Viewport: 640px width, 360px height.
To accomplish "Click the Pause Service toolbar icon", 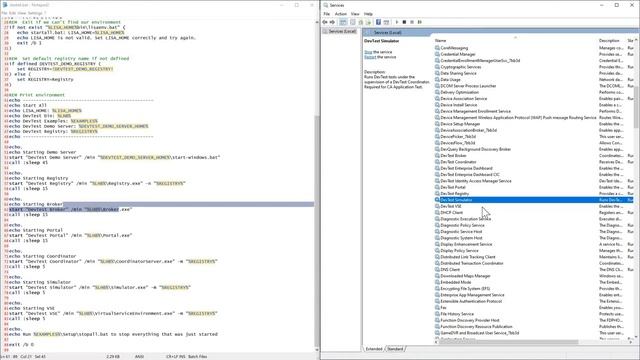I will 412,22.
